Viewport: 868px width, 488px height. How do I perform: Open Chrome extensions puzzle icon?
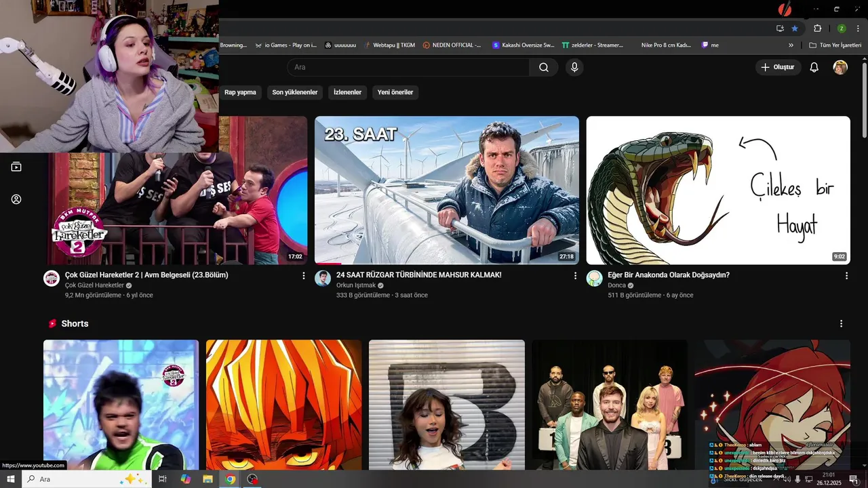(817, 28)
